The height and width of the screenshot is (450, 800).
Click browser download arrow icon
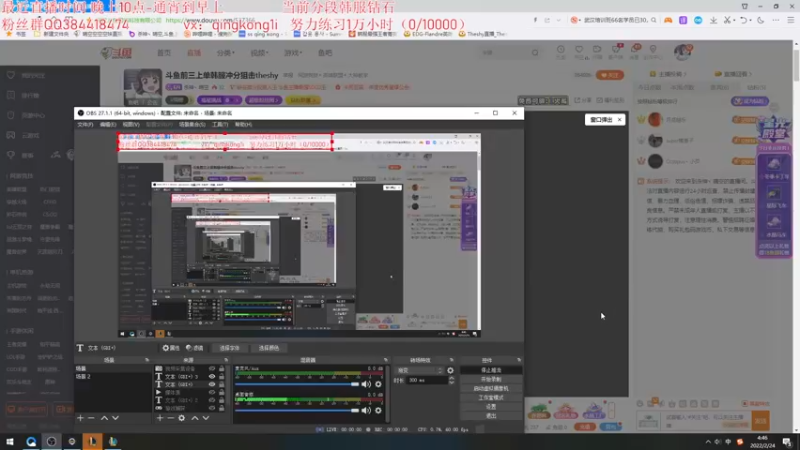pyautogui.click(x=713, y=20)
